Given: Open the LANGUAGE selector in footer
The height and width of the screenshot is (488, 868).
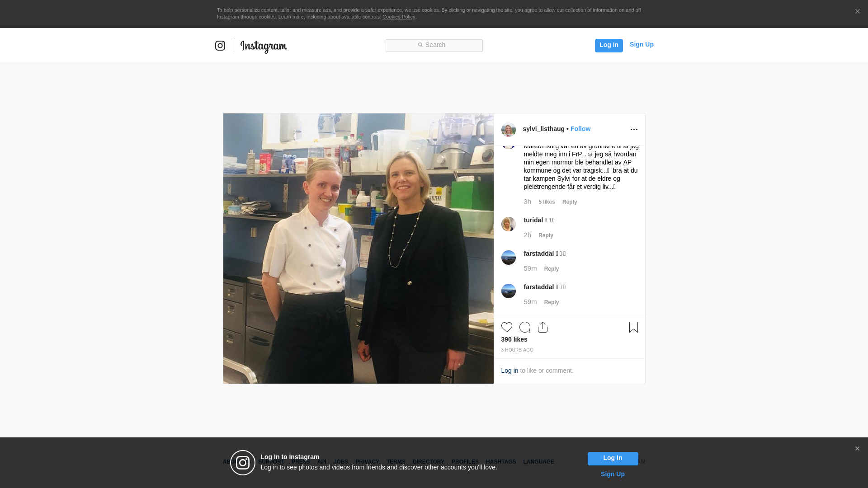Looking at the screenshot, I should (538, 462).
